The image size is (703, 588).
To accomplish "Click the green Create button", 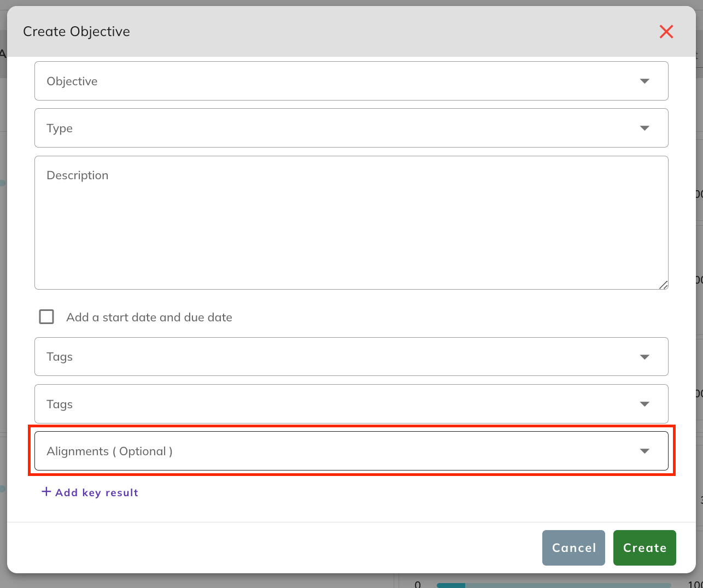I will tap(645, 548).
